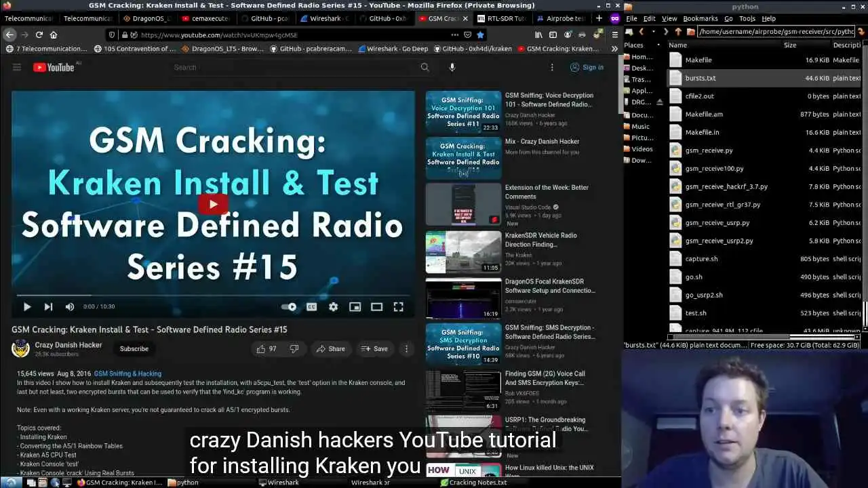Viewport: 868px width, 488px height.
Task: Like the video with thumbs up
Action: coord(267,348)
